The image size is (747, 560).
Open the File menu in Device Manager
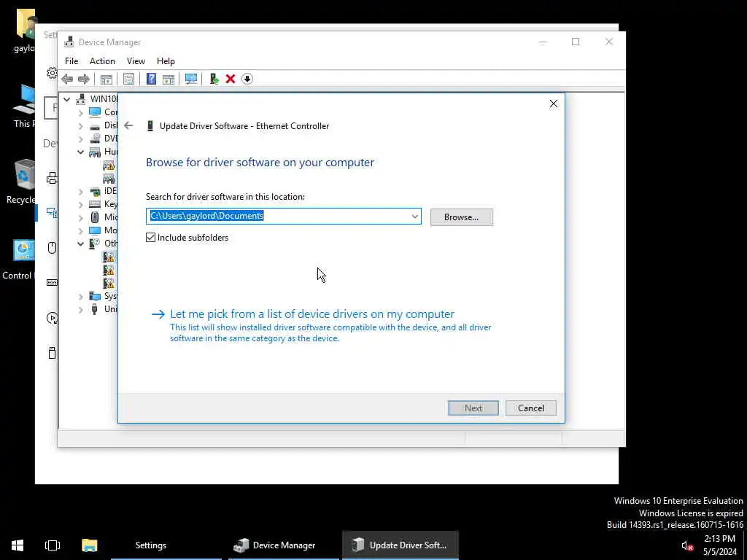click(71, 61)
